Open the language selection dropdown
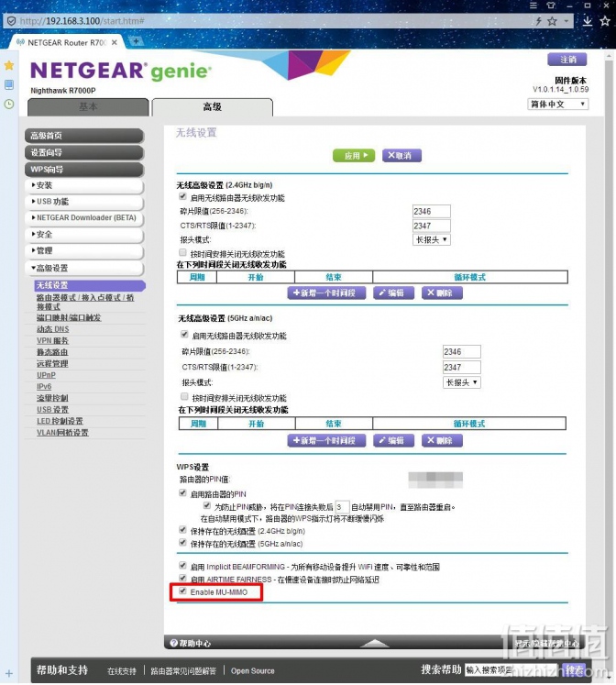This screenshot has height=685, width=616. coord(557,104)
